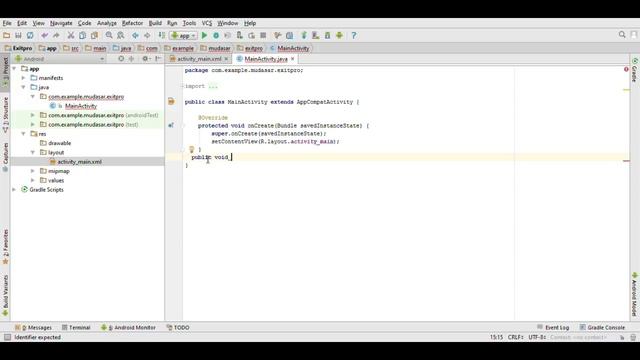Open the Gradle Console
Image resolution: width=640 pixels, height=360 pixels.
(x=602, y=327)
